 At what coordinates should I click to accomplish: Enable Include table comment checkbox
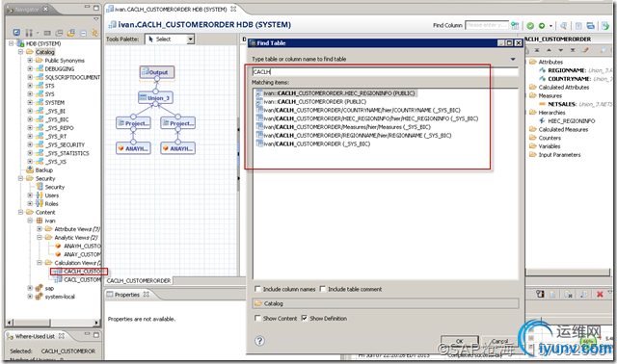click(323, 289)
